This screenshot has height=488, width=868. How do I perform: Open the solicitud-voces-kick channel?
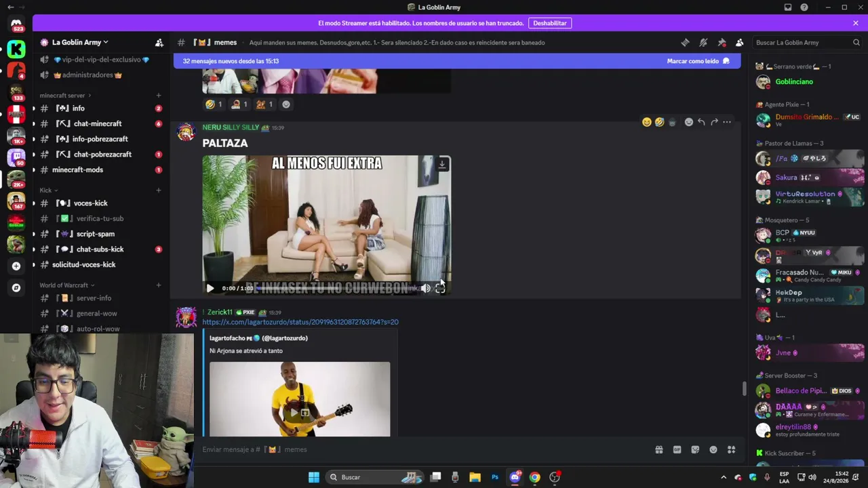click(x=100, y=265)
